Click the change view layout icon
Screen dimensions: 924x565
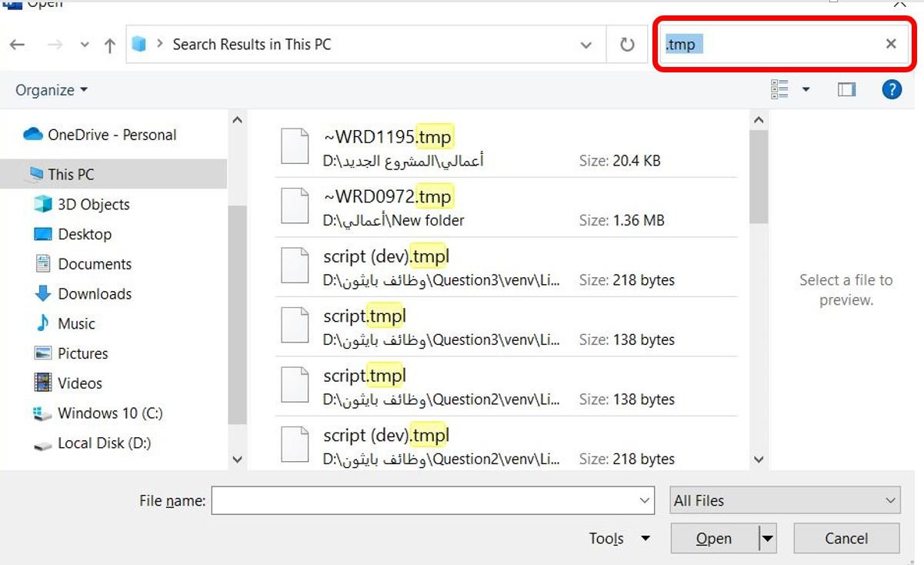(780, 90)
